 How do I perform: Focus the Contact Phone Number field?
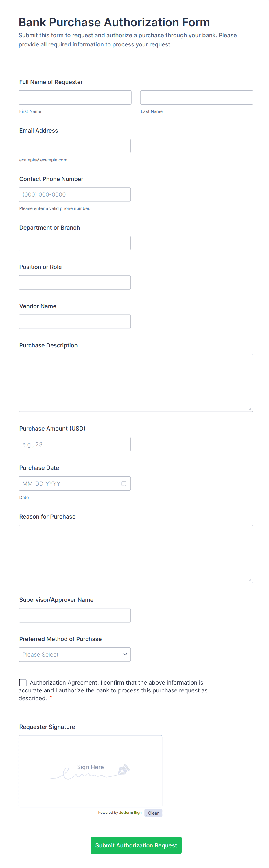point(75,194)
